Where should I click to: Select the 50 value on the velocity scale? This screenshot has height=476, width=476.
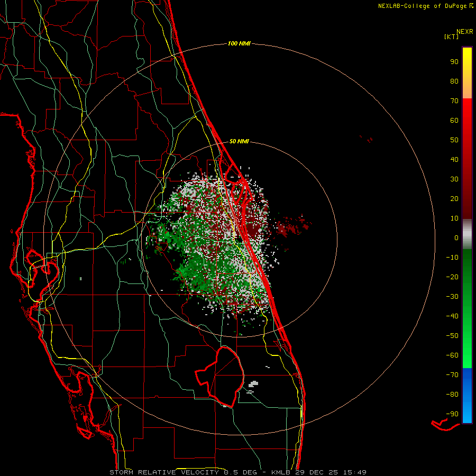click(x=454, y=140)
